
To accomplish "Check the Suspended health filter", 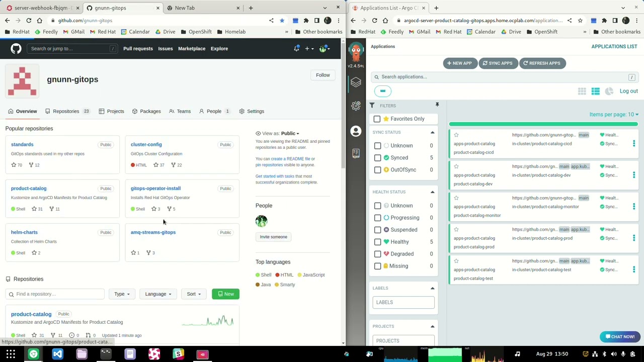I will [377, 230].
